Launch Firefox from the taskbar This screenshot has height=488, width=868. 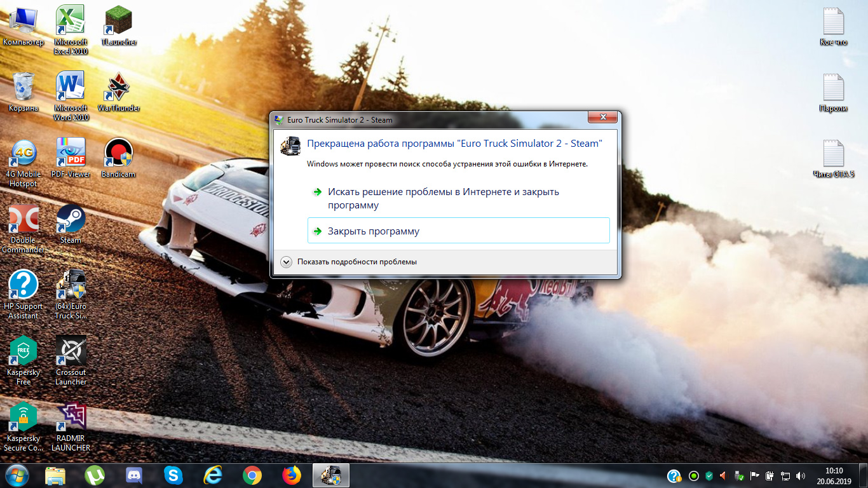[292, 475]
